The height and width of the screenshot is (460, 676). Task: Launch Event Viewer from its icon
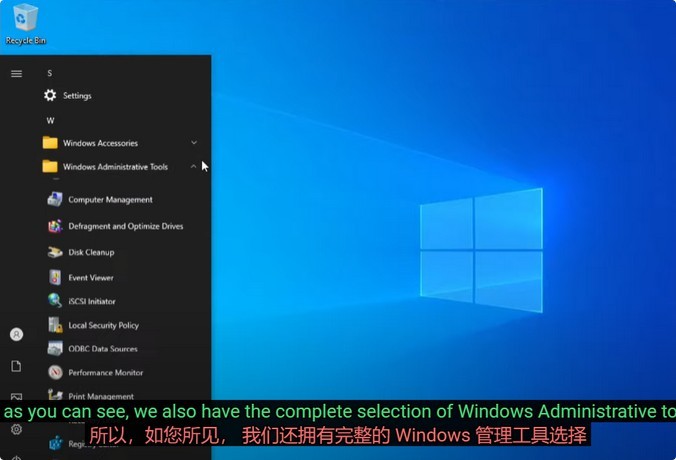tap(55, 278)
